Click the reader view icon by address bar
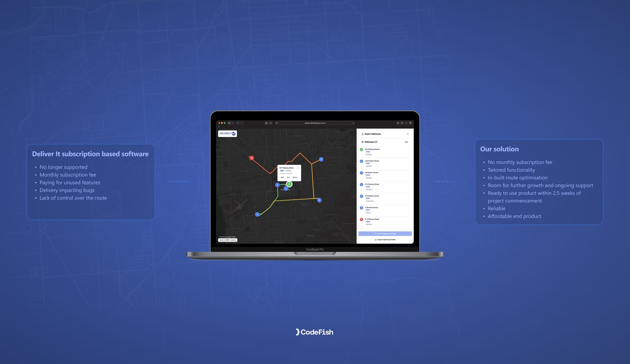This screenshot has height=364, width=630. (x=277, y=123)
